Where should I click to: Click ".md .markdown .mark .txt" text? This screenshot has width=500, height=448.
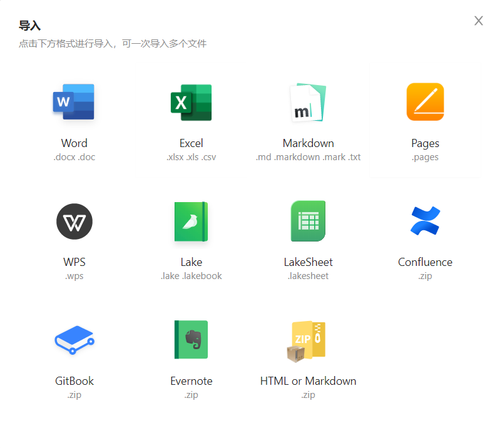[308, 157]
